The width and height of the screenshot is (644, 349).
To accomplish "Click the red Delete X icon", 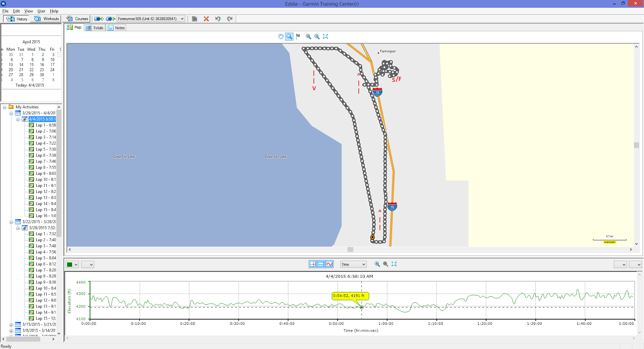I will click(206, 19).
